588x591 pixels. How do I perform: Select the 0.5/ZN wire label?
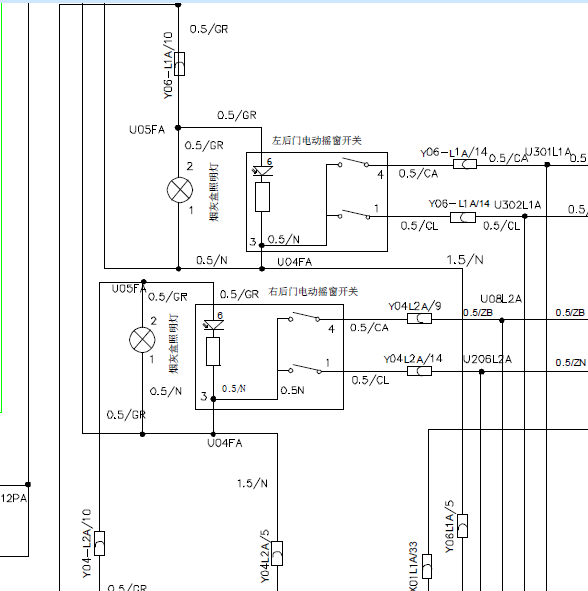pos(570,363)
